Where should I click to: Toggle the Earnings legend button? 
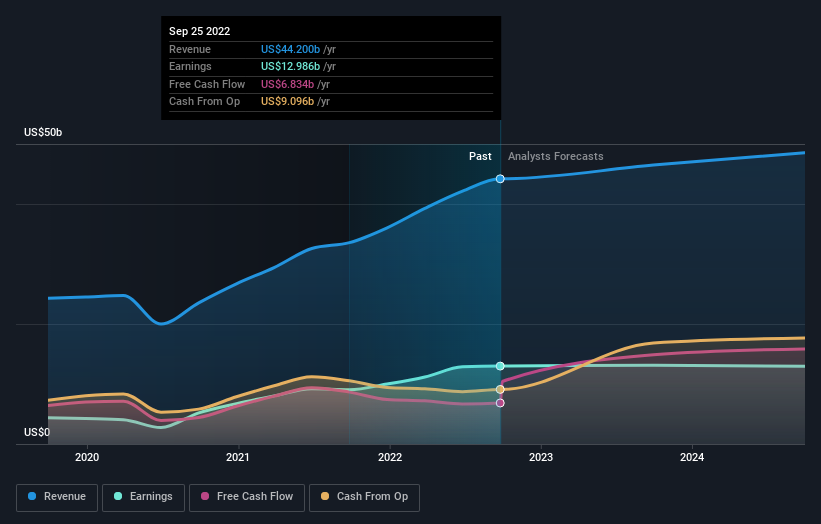(143, 497)
